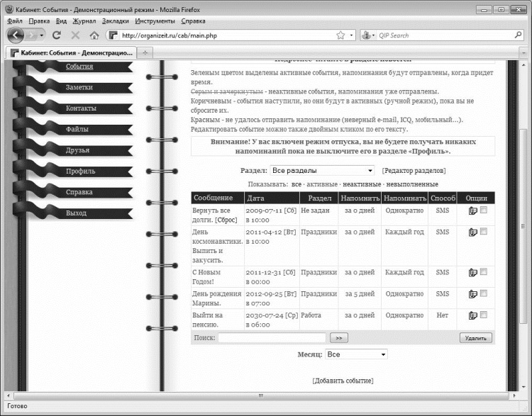Focus the 'Поиск' input field
This screenshot has height=416, width=532.
point(272,338)
